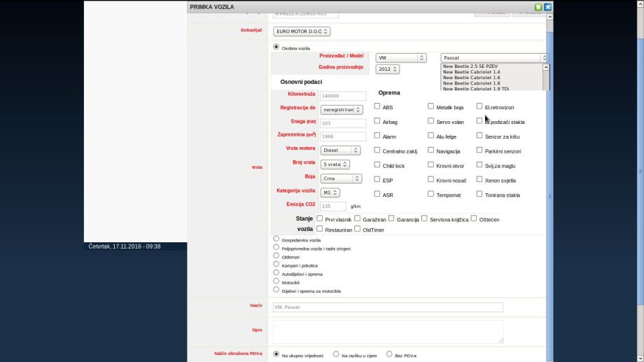Check the Garažiran checkbox
This screenshot has width=644, height=362.
coord(357,218)
